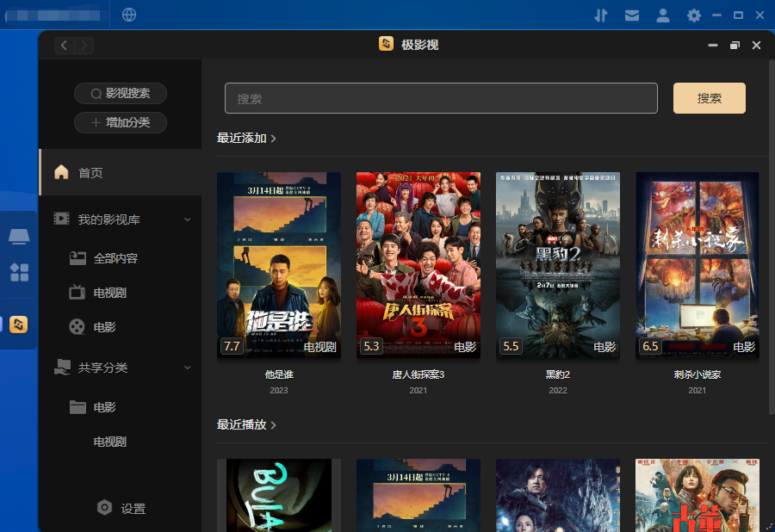The image size is (775, 532).
Task: Open the 他是谁 poster under 最近播放
Action: [418, 496]
